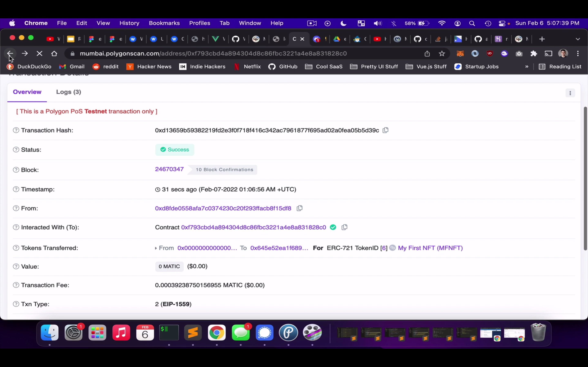
Task: Click the bookmark star icon
Action: 442,53
